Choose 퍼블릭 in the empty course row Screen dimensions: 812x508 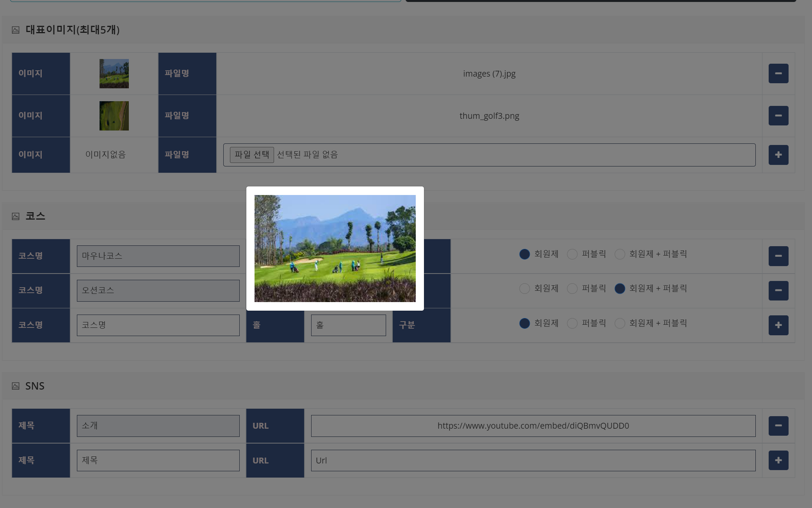[572, 324]
